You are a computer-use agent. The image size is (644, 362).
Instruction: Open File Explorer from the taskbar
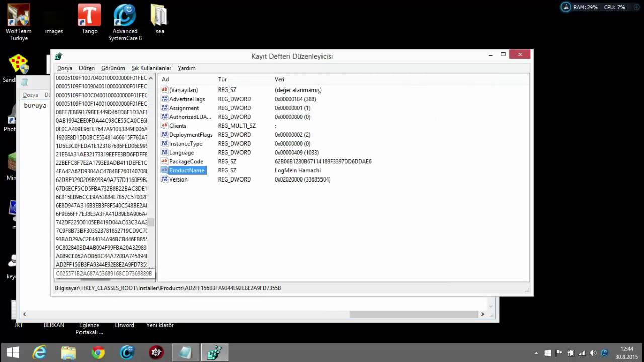coord(68,352)
